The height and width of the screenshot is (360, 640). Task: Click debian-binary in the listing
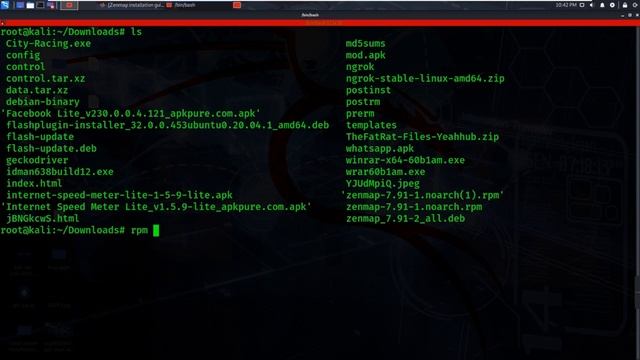[x=42, y=102]
